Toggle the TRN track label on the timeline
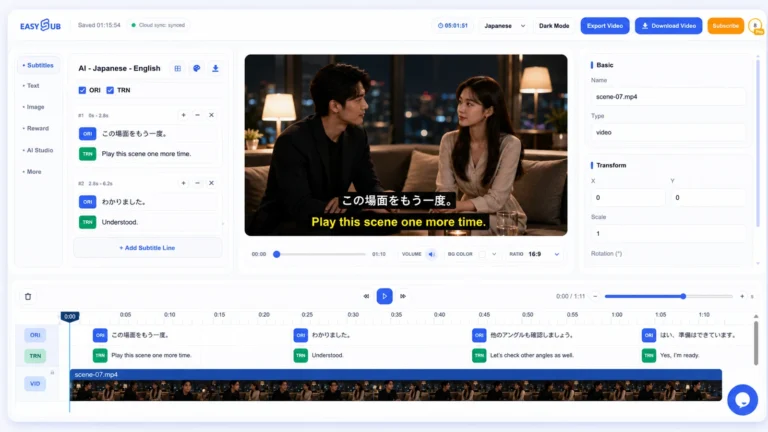 point(35,356)
